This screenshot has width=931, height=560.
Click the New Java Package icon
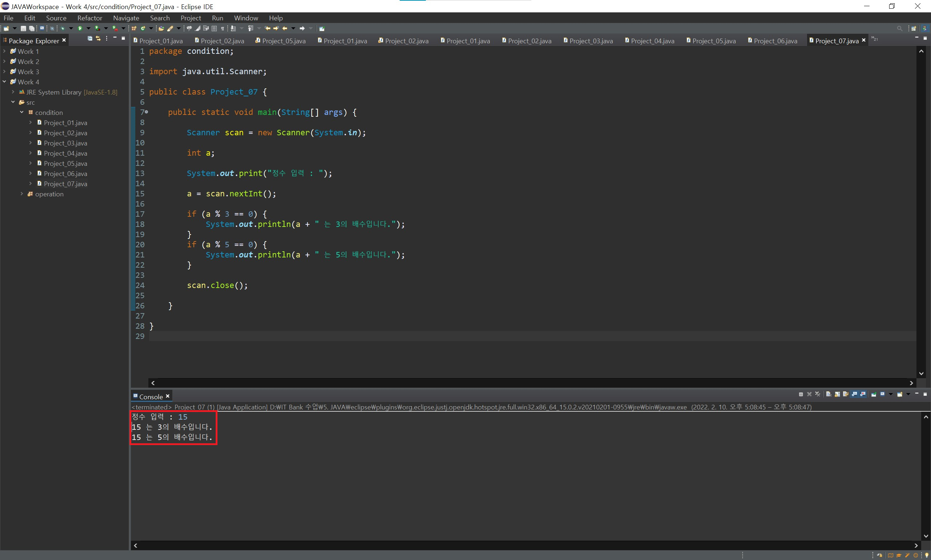134,28
